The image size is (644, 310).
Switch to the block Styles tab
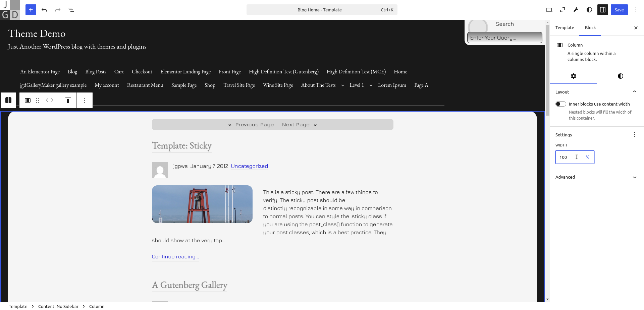pos(620,76)
